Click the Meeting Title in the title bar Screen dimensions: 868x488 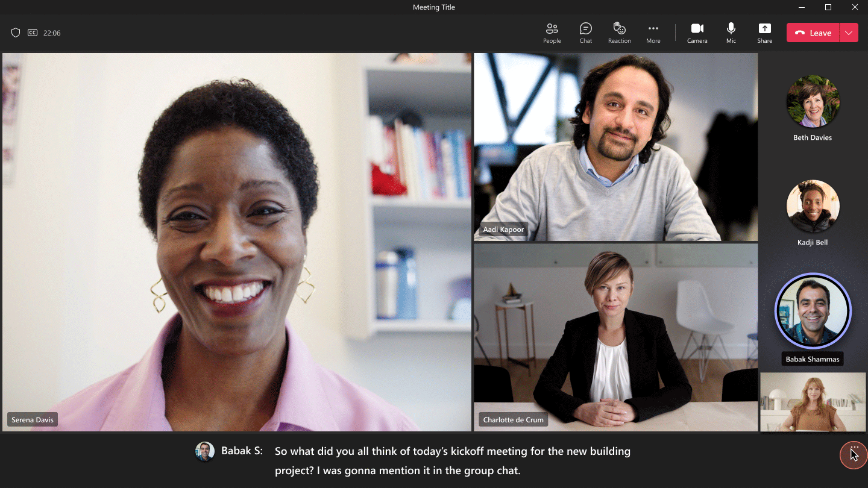point(433,7)
